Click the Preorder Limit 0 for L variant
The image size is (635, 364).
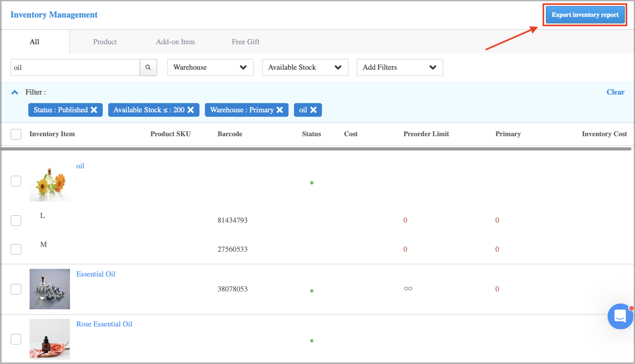coord(405,220)
